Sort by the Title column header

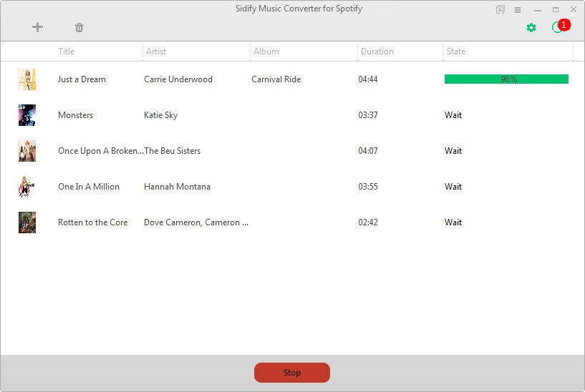[67, 52]
